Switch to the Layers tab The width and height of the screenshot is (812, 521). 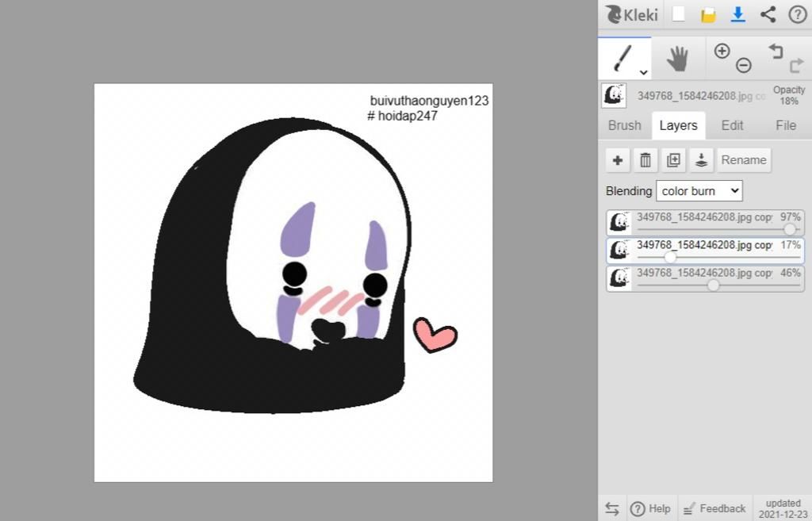coord(679,125)
